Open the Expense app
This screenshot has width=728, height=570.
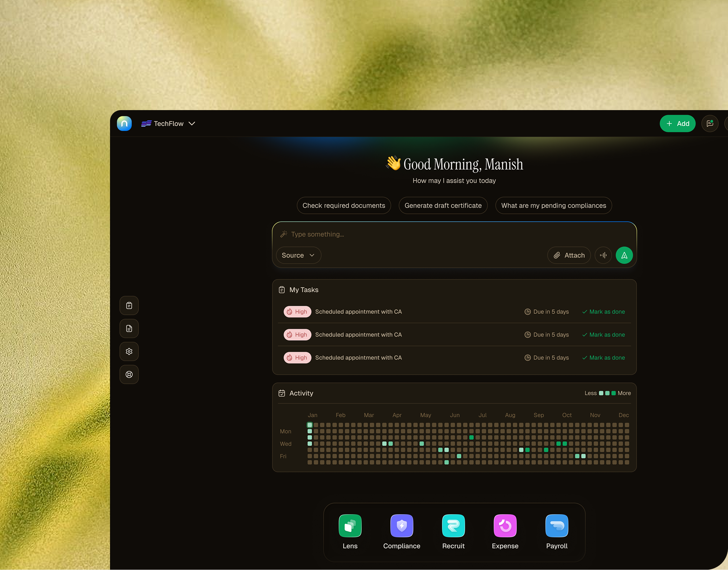click(x=505, y=526)
